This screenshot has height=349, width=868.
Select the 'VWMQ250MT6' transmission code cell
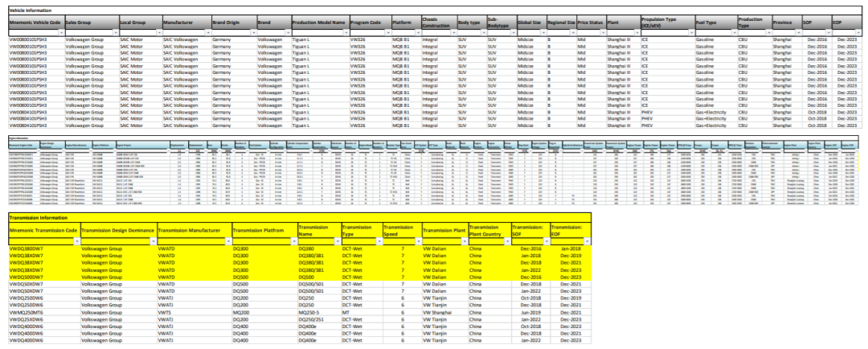pyautogui.click(x=44, y=313)
